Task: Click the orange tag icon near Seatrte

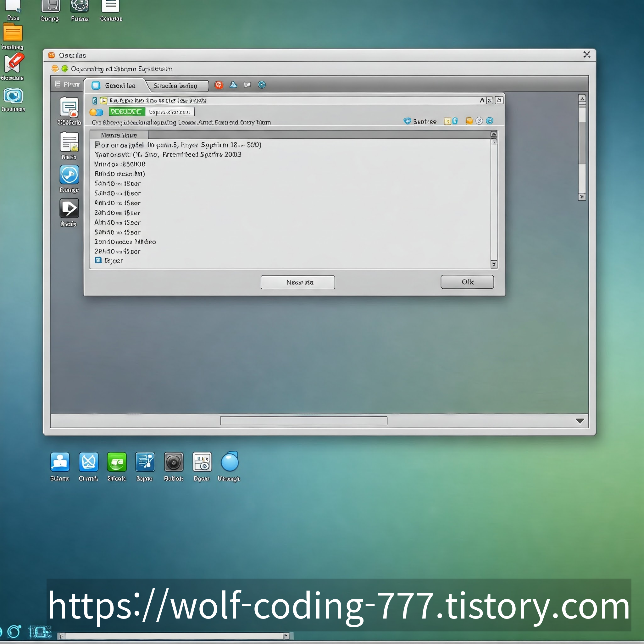Action: [469, 121]
